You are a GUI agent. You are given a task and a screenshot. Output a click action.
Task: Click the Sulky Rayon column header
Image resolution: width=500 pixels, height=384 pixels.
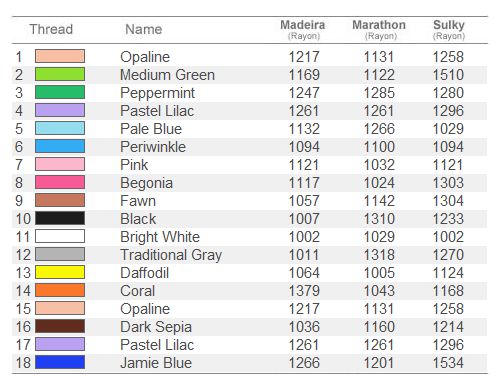pyautogui.click(x=449, y=29)
